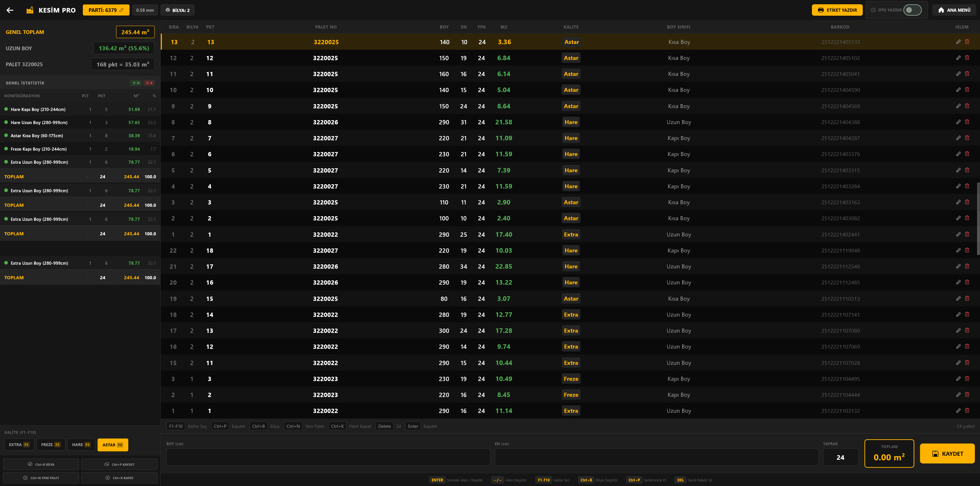Click trash icon for barcode 2512221402441

(967, 234)
